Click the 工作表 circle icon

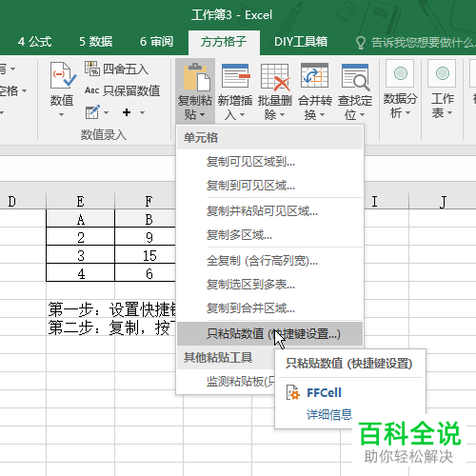tap(442, 73)
